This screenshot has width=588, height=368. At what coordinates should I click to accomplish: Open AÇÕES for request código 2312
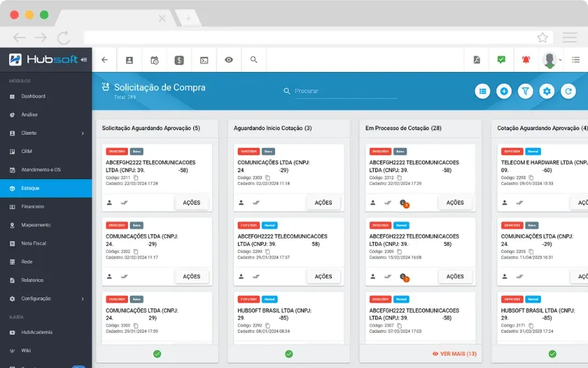coord(455,203)
